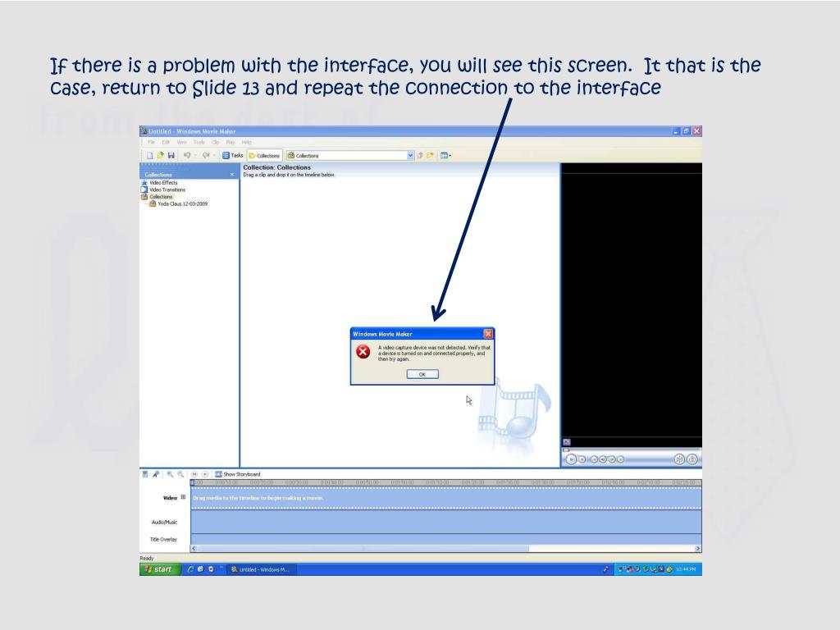The height and width of the screenshot is (630, 840).
Task: Expand the Video track with its plus box
Action: (x=183, y=497)
